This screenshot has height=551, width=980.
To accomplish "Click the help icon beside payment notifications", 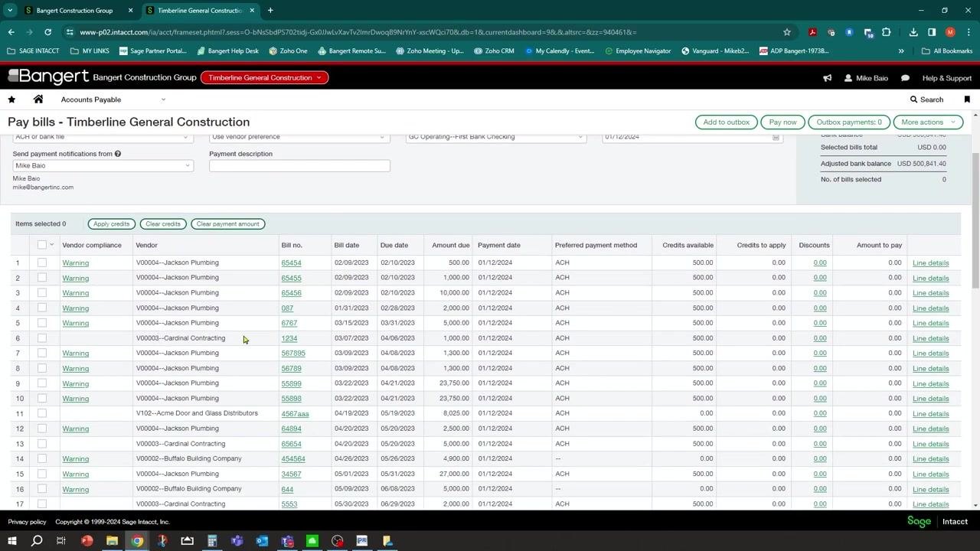I will coord(118,154).
